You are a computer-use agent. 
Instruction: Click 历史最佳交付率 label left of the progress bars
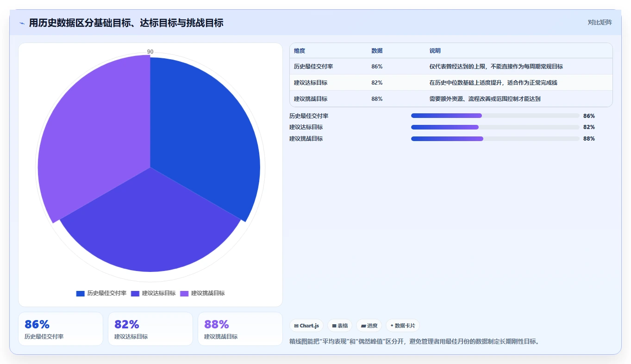coord(309,116)
